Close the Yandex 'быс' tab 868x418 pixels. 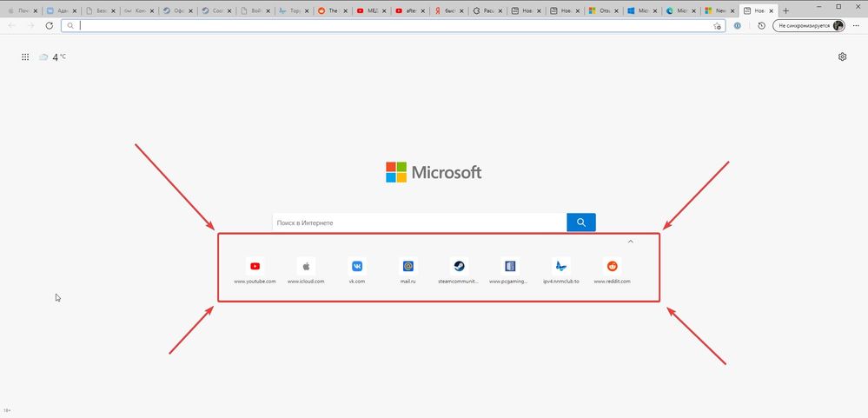(461, 10)
